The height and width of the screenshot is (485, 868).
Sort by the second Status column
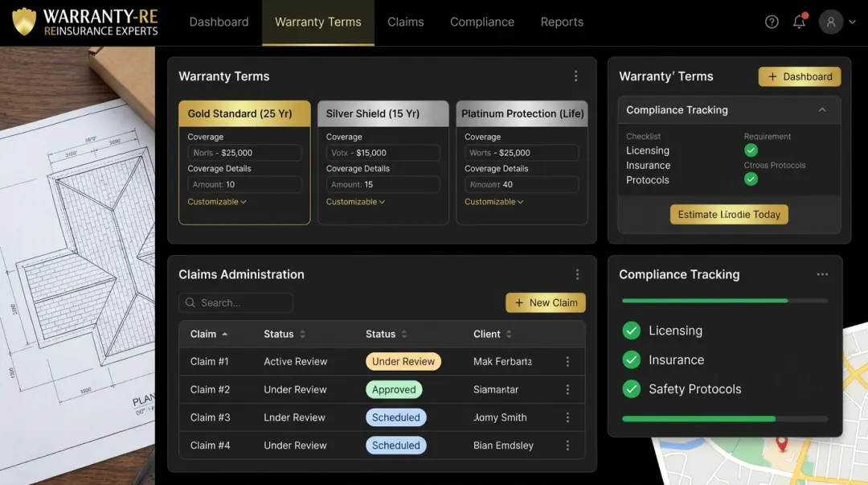387,335
